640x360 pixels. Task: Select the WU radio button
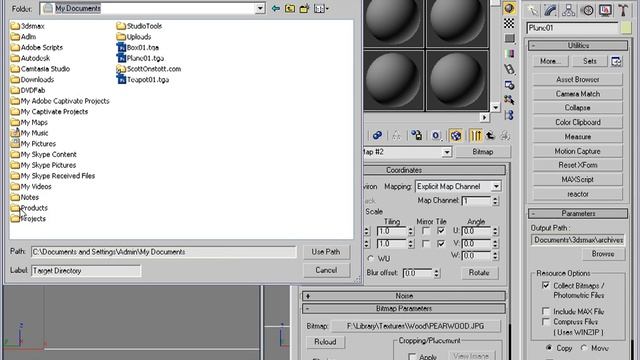tap(371, 259)
